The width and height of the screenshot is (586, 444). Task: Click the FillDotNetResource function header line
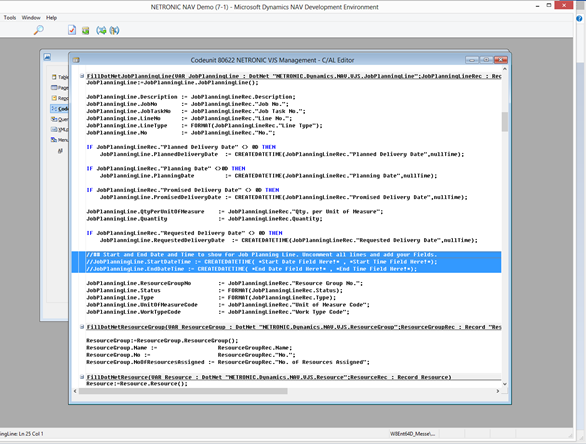[x=269, y=377]
